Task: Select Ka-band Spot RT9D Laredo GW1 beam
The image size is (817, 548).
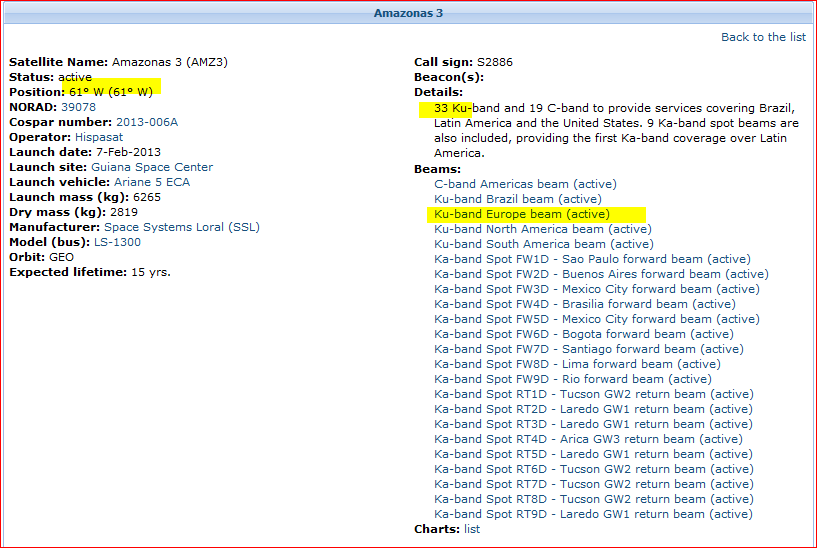Action: point(593,514)
